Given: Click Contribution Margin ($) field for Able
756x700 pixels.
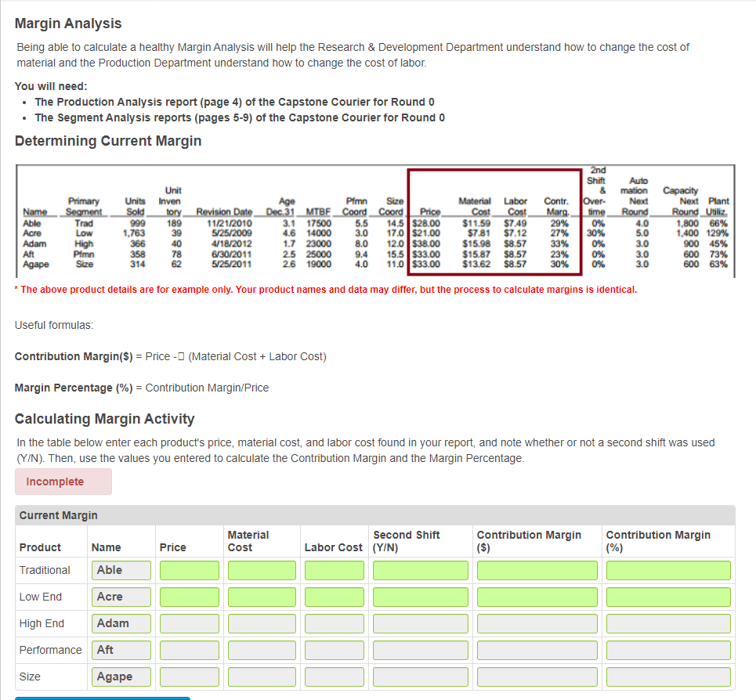Looking at the screenshot, I should tap(537, 570).
